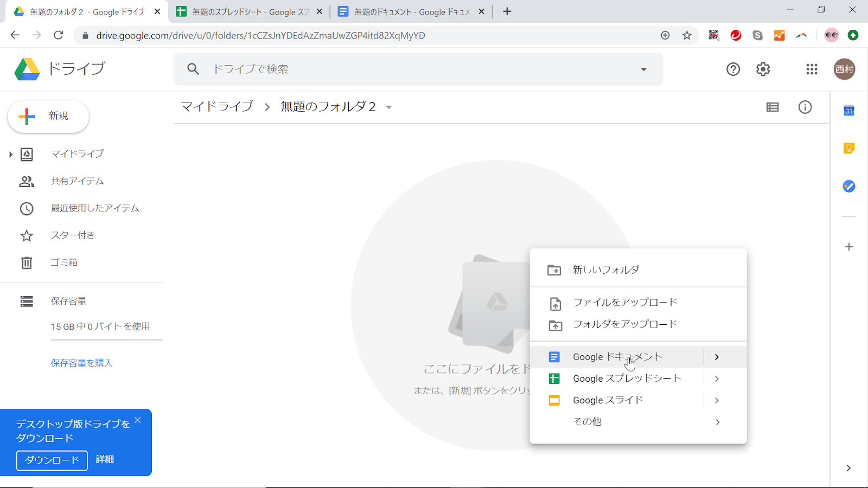This screenshot has width=868, height=488.
Task: Expand the Google スライド submenu arrow
Action: [717, 400]
